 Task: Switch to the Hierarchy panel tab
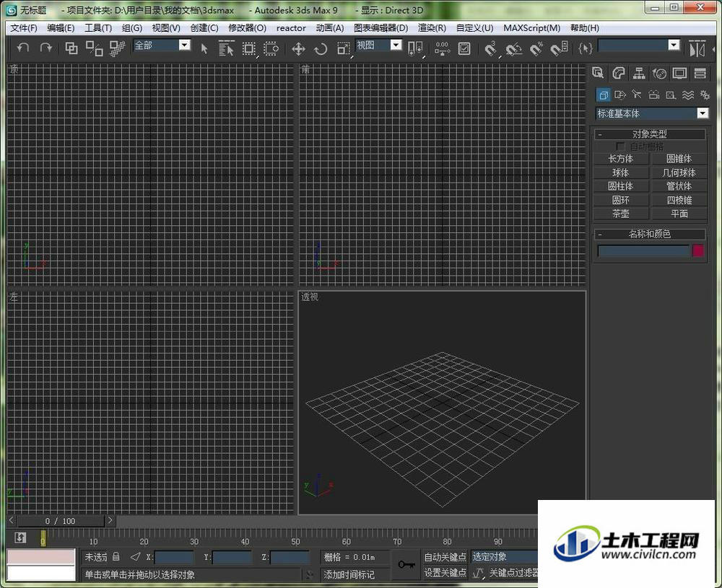pos(639,73)
